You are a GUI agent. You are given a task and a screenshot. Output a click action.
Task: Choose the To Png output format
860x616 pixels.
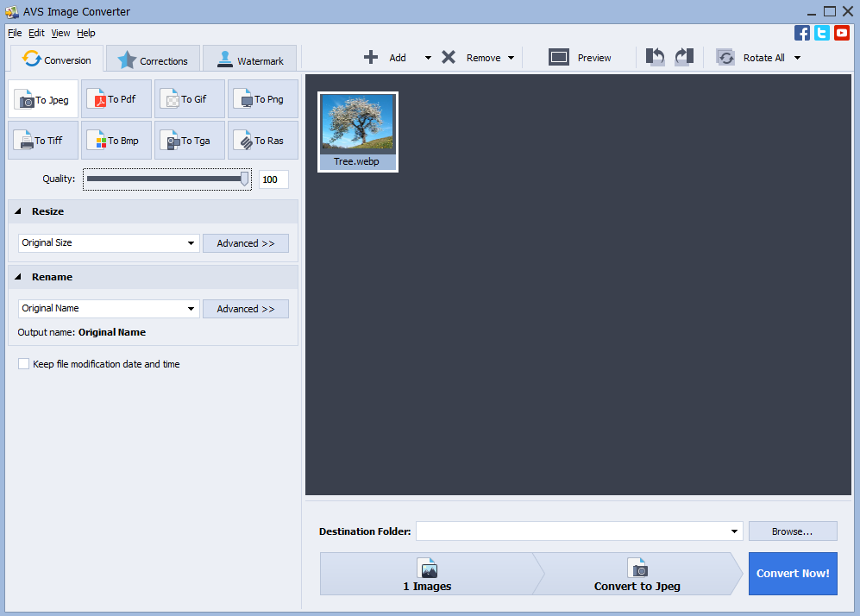point(263,99)
